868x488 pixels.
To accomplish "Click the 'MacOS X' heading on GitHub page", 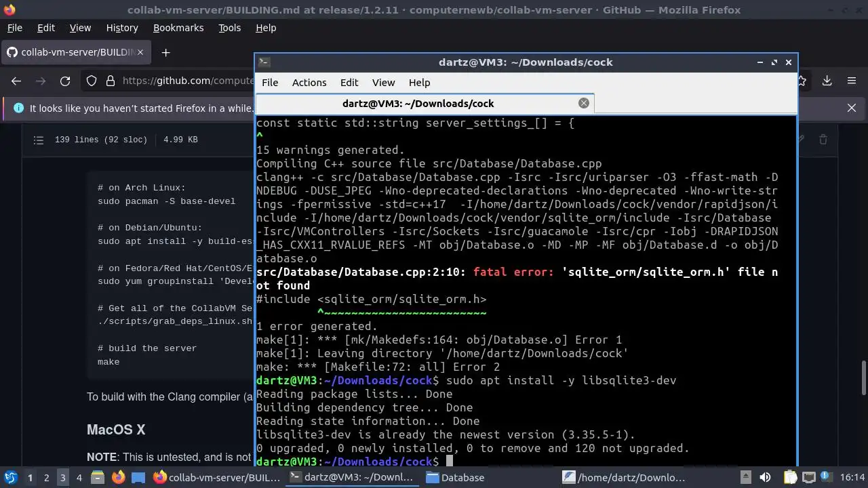I will (116, 430).
